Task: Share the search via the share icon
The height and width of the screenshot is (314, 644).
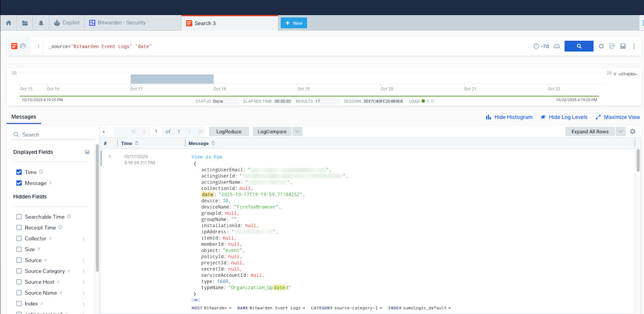Action: pos(612,46)
